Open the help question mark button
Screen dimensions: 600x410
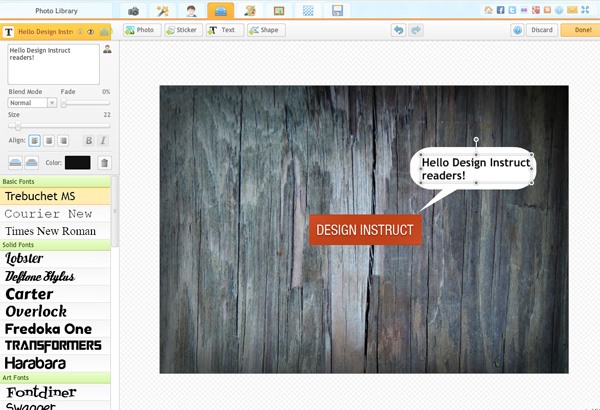pos(517,30)
